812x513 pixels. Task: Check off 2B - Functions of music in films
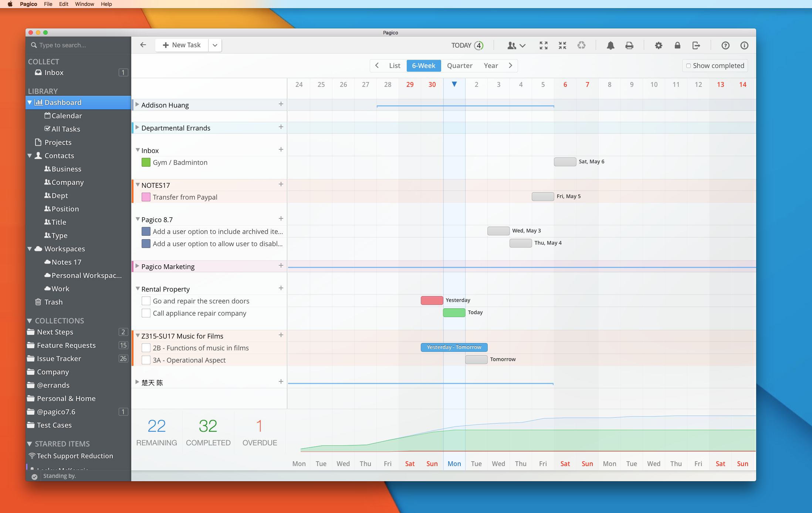[146, 348]
